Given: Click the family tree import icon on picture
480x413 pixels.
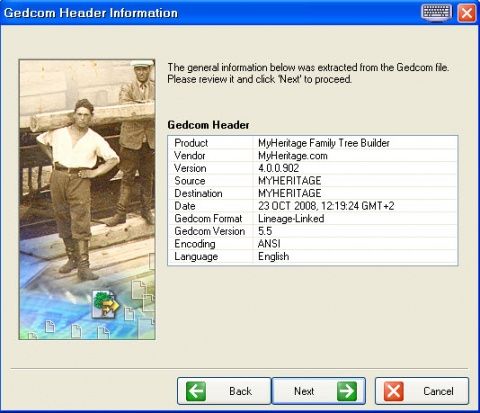Looking at the screenshot, I should (x=106, y=304).
